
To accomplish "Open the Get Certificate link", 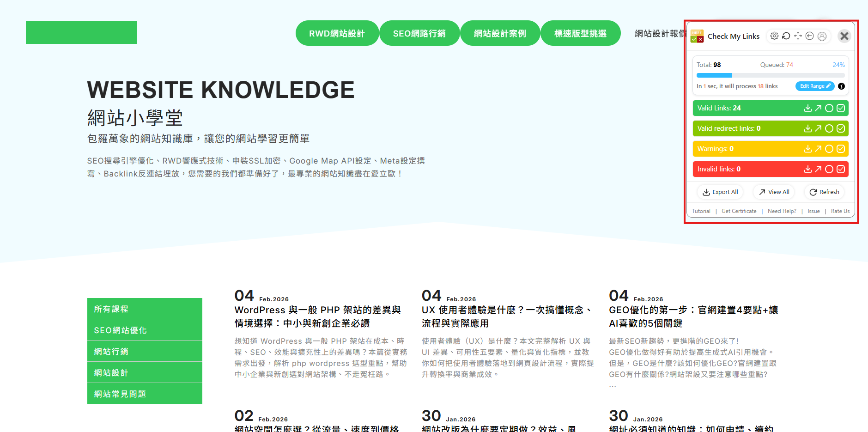I will pyautogui.click(x=739, y=211).
